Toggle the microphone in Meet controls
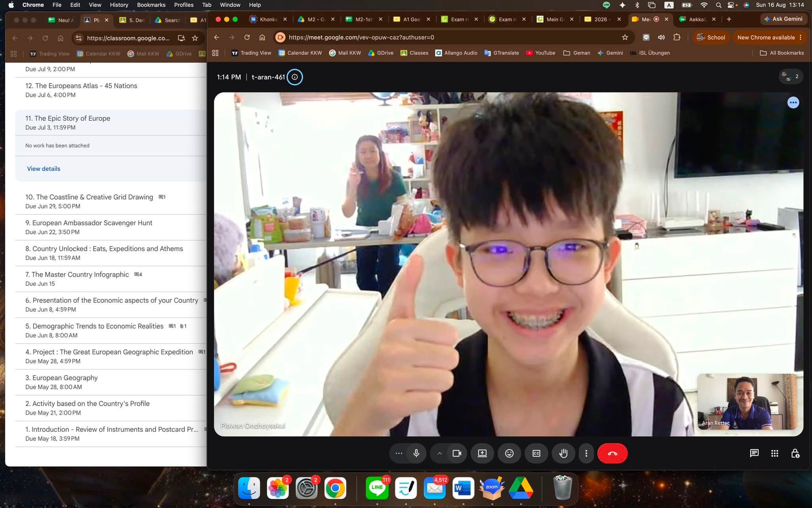This screenshot has height=508, width=812. pos(416,453)
